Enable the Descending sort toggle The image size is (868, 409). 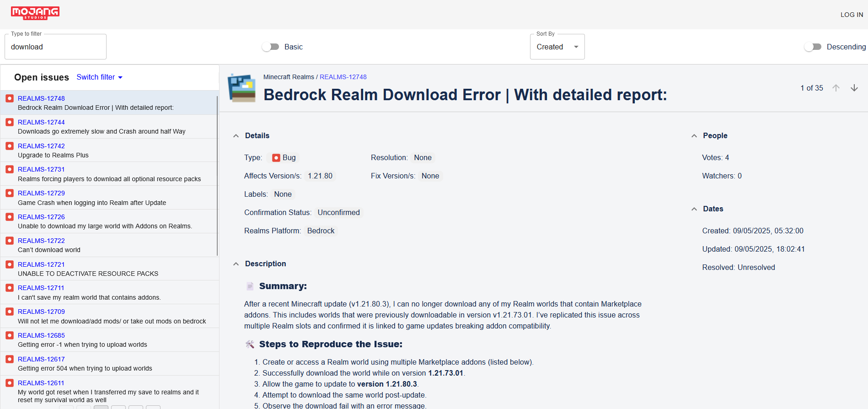pos(813,47)
